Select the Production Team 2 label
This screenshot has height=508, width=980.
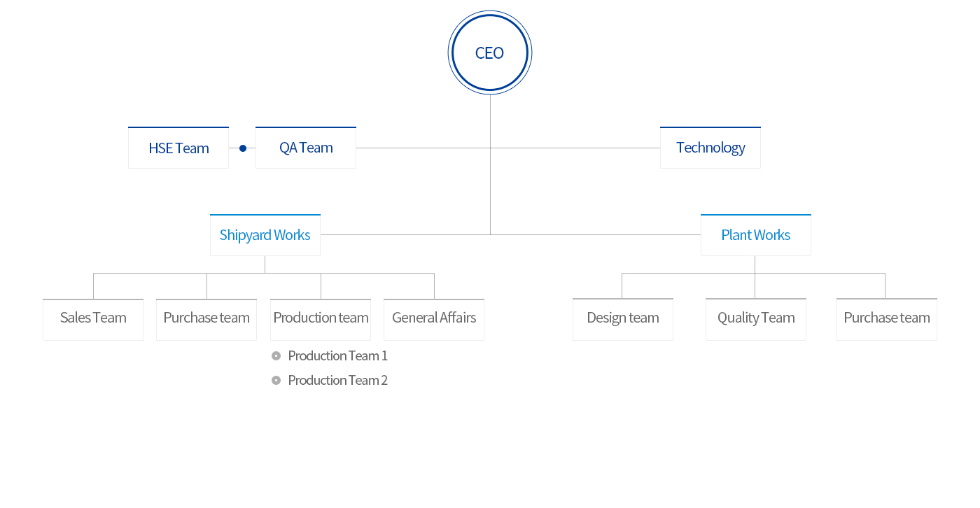(337, 380)
